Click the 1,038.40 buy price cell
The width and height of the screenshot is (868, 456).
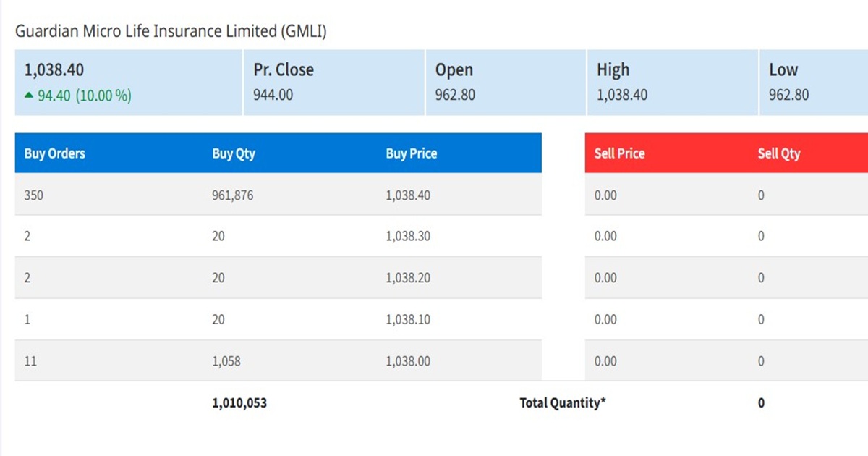408,195
